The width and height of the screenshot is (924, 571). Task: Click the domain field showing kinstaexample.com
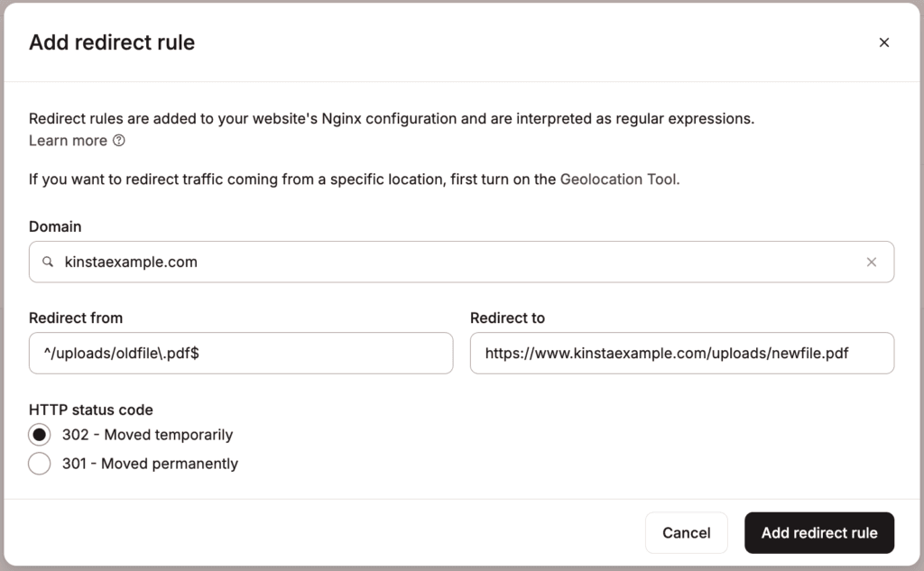(361, 262)
